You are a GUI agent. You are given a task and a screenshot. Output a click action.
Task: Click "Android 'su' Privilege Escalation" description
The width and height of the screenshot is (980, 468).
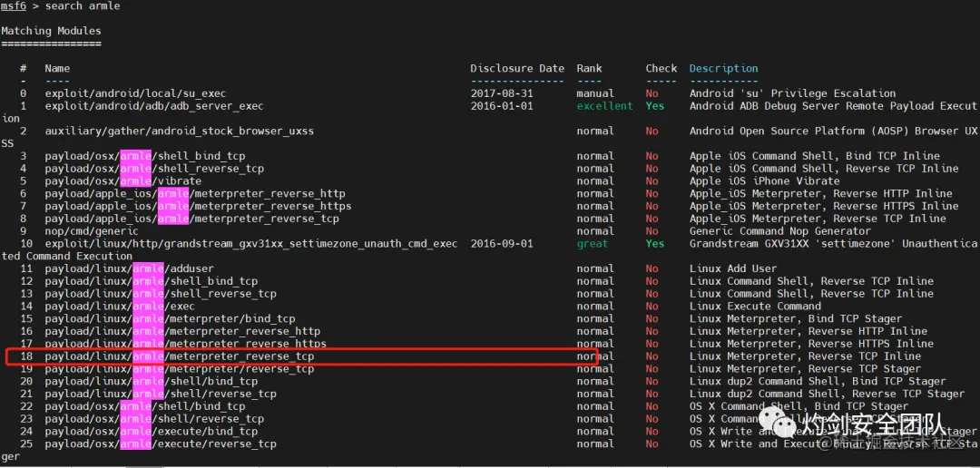[792, 93]
